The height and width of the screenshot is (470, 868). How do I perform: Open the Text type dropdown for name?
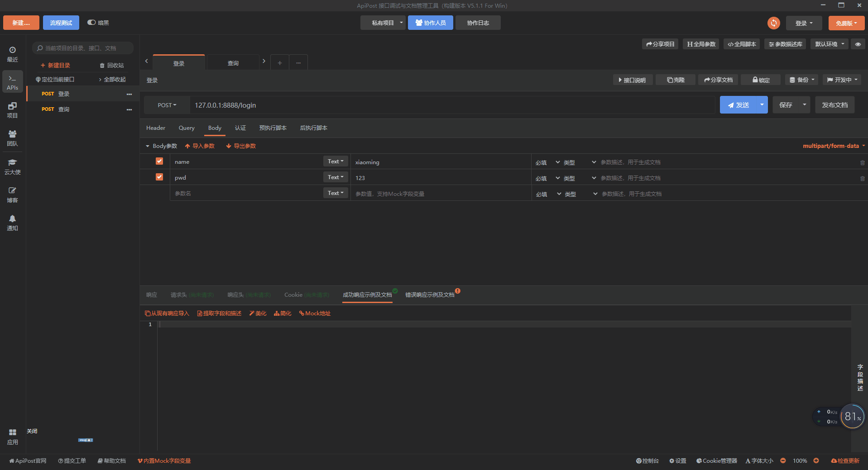pos(336,161)
